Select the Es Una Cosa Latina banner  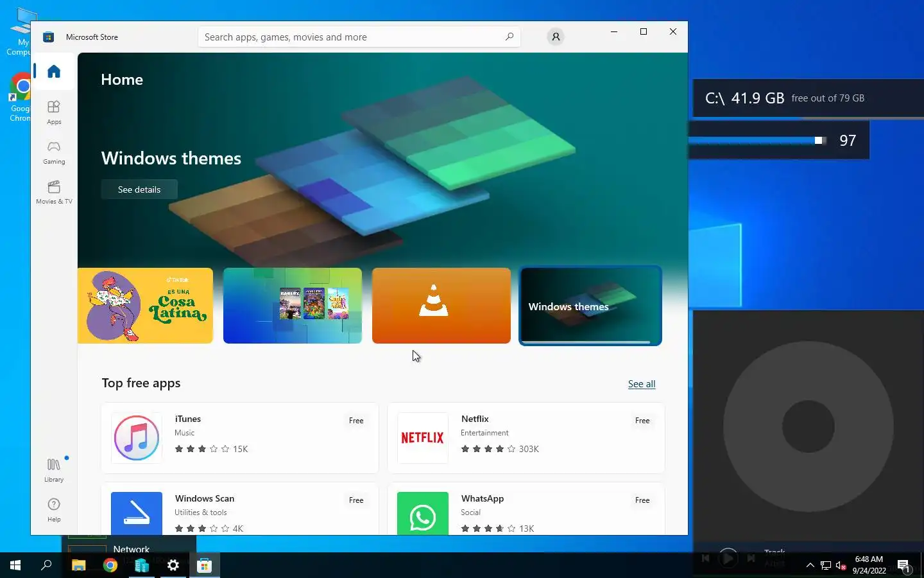(145, 306)
